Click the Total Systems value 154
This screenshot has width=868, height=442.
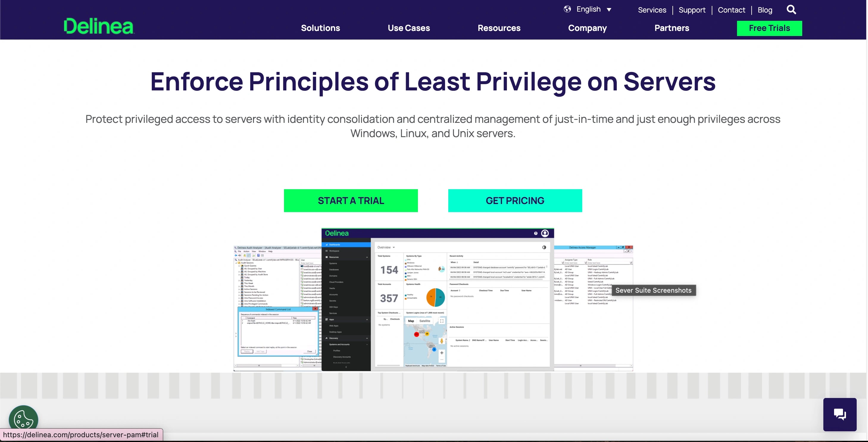(389, 270)
